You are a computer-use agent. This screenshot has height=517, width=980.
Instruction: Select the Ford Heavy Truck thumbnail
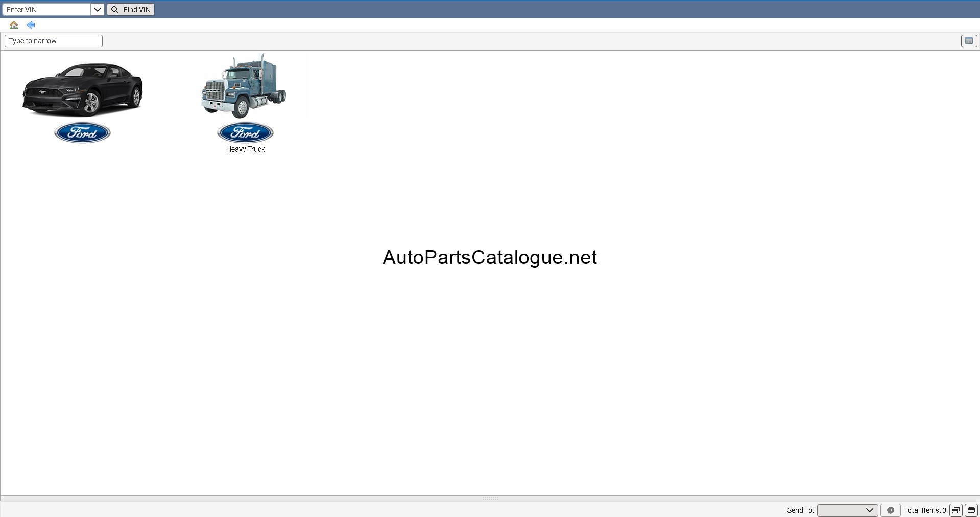[245, 86]
